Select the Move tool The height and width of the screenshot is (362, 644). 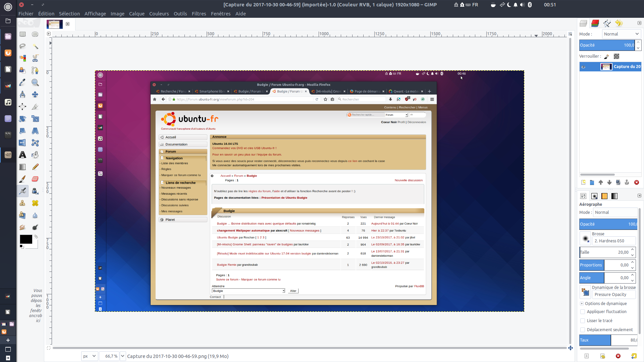35,95
